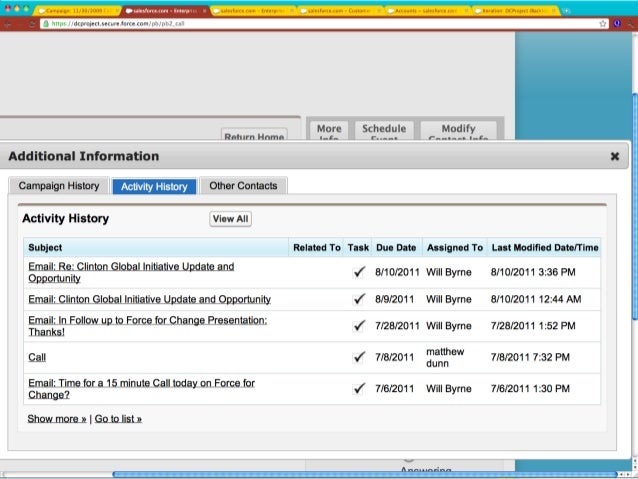The height and width of the screenshot is (479, 638).
Task: Open the Other Contacts tab
Action: click(244, 186)
